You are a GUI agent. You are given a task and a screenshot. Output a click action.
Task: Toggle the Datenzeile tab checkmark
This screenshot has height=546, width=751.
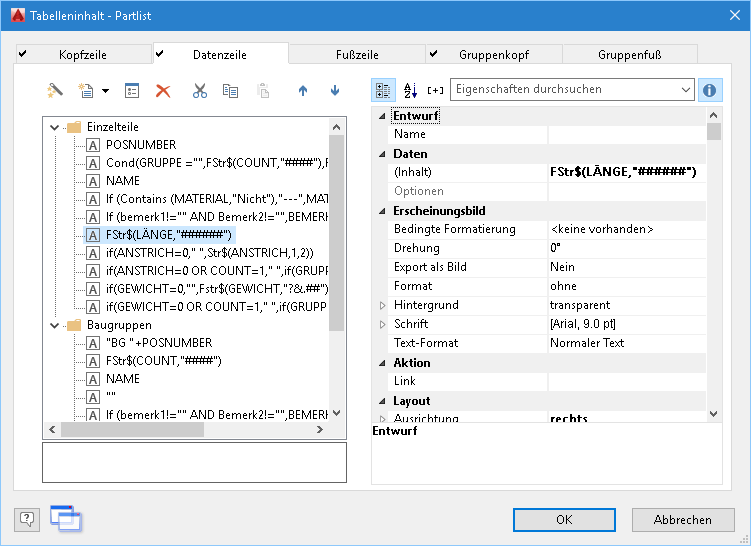(159, 54)
